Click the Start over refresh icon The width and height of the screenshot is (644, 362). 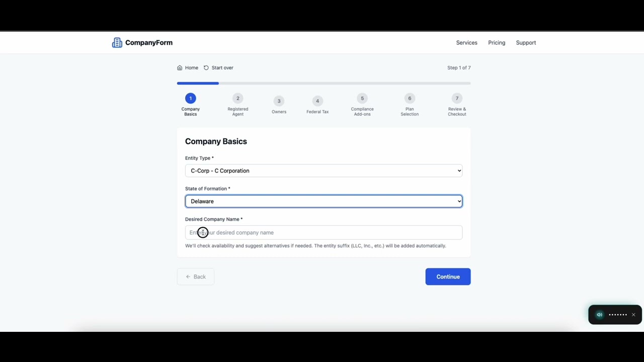pos(206,68)
